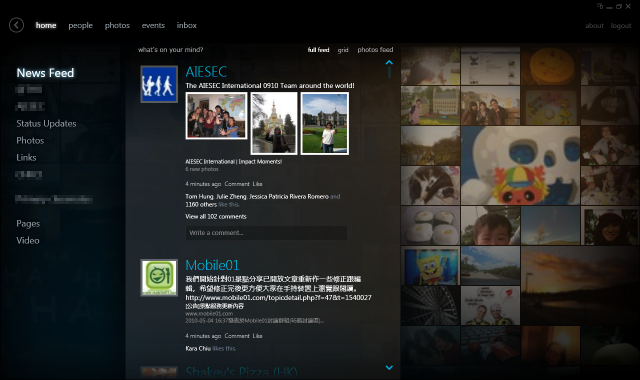Click the what's on your mind field
640x380 pixels.
[171, 50]
